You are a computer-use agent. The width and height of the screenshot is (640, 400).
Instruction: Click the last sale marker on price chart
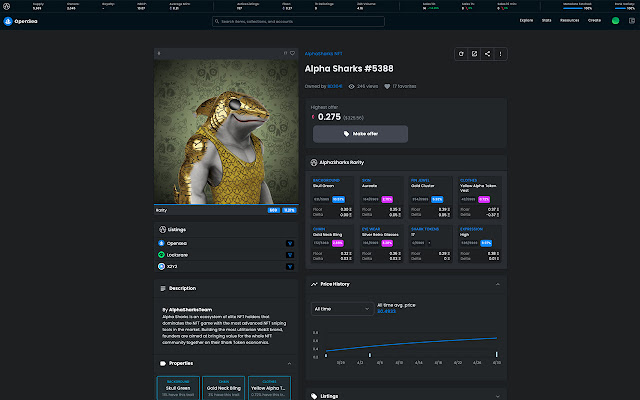point(496,354)
